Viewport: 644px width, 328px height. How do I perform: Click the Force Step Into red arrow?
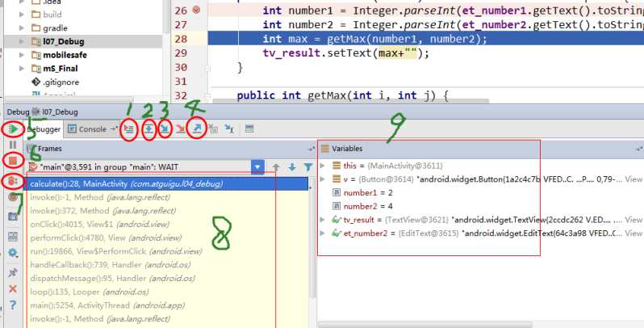(180, 129)
